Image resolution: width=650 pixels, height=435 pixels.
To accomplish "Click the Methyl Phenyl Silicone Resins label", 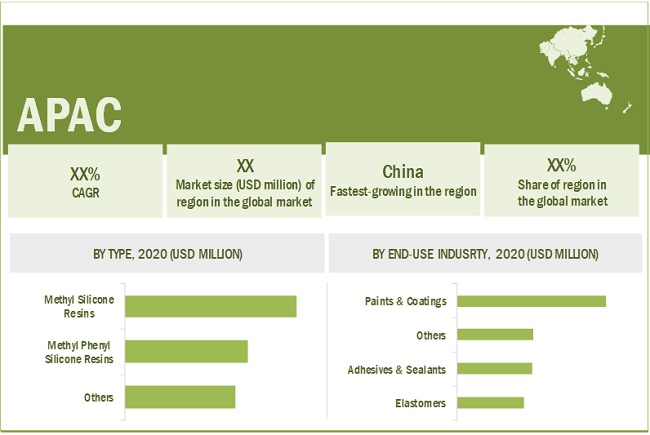I will (80, 351).
